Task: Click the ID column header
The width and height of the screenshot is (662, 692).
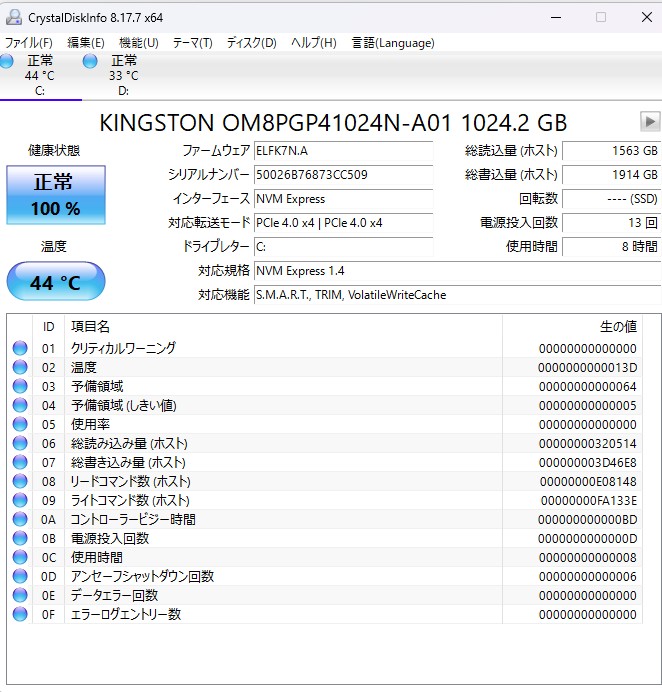Action: [x=49, y=327]
